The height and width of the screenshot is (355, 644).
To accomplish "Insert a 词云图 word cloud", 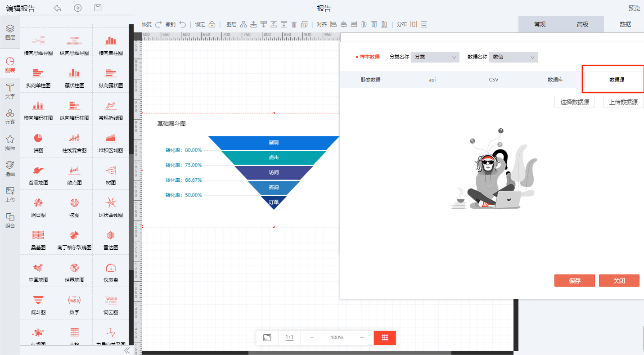I will (x=111, y=305).
